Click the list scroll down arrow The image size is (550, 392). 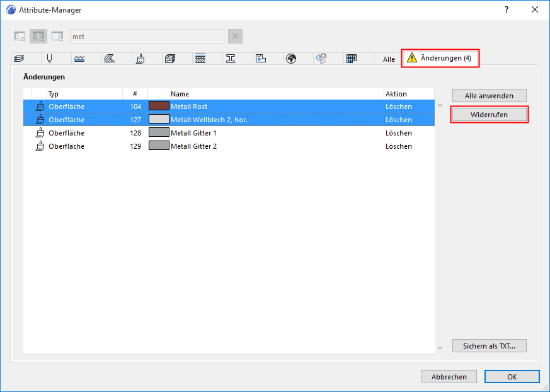(440, 348)
